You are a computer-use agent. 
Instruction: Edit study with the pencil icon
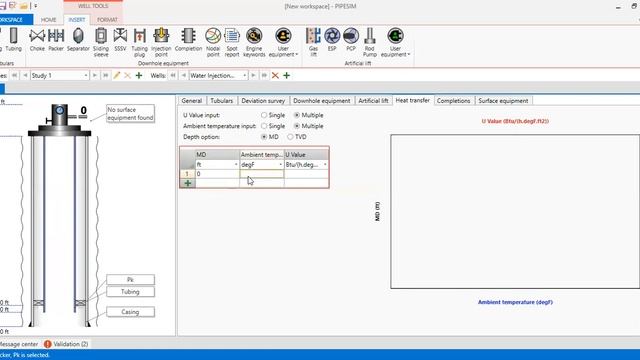tap(117, 76)
